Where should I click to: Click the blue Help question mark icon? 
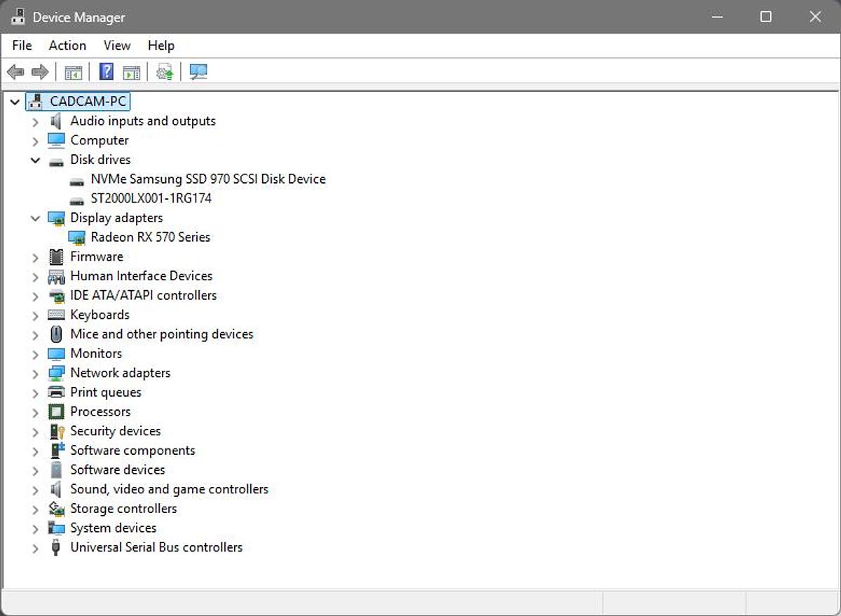pyautogui.click(x=107, y=71)
